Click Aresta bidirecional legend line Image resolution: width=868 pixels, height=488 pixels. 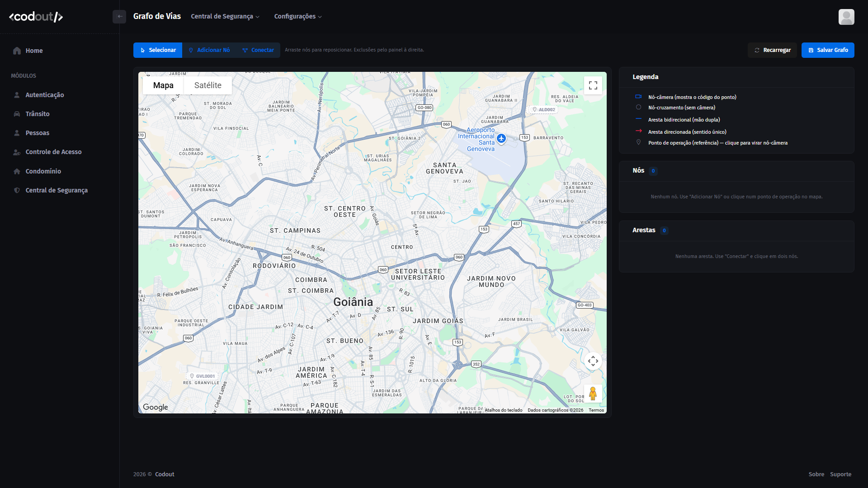pos(638,119)
